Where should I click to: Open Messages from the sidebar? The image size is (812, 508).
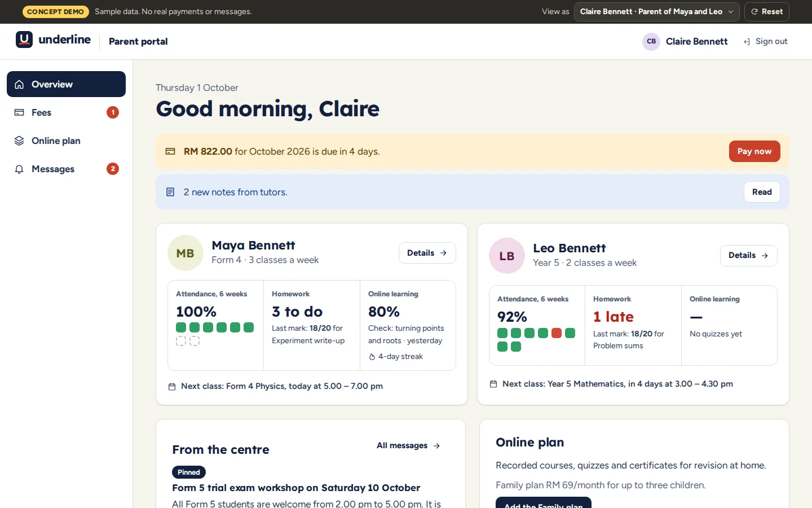click(x=66, y=169)
